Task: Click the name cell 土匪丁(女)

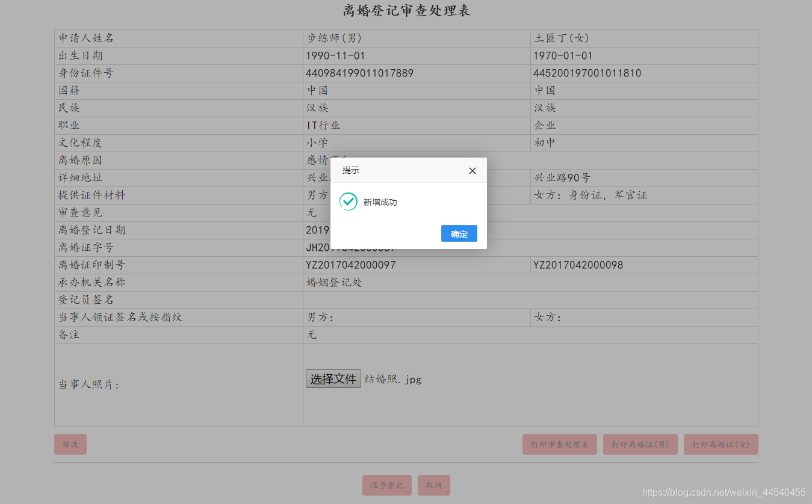Action: click(644, 38)
